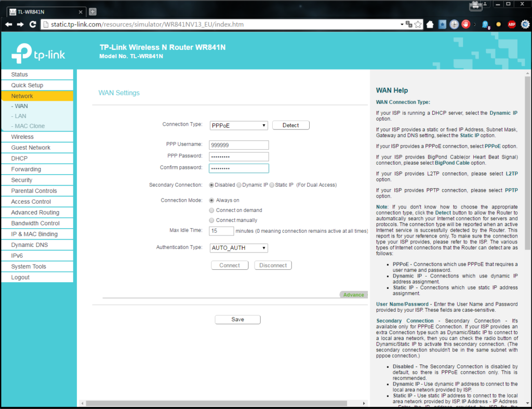The height and width of the screenshot is (409, 532).
Task: Click the tp-link logo
Action: coord(38,55)
